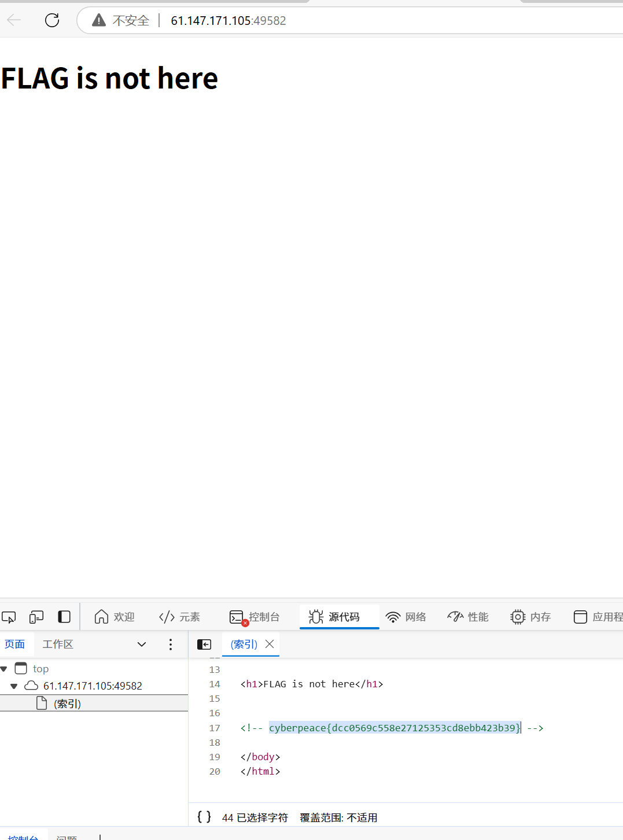Viewport: 623px width, 840px height.
Task: Click the not-secure warning triangle icon
Action: [99, 20]
